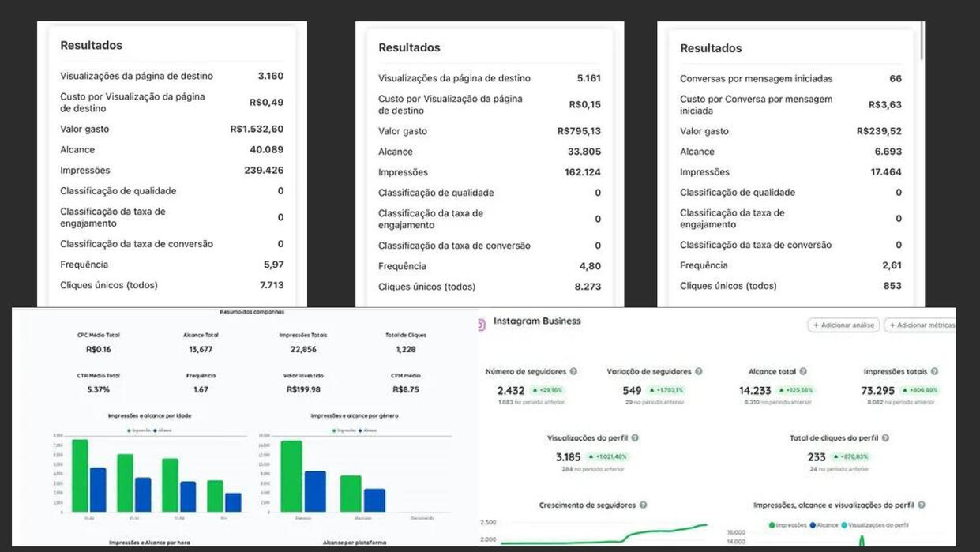Click the Adicionar métricas button
The width and height of the screenshot is (980, 552).
point(920,325)
